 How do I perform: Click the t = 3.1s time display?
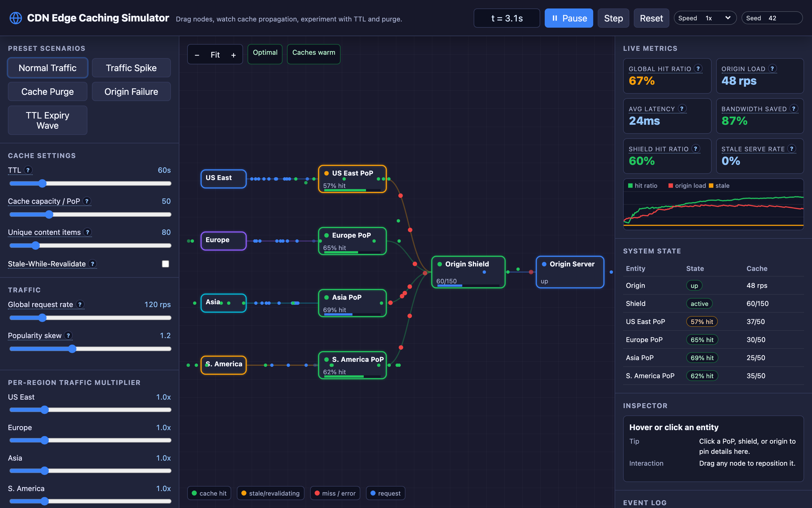pyautogui.click(x=507, y=18)
